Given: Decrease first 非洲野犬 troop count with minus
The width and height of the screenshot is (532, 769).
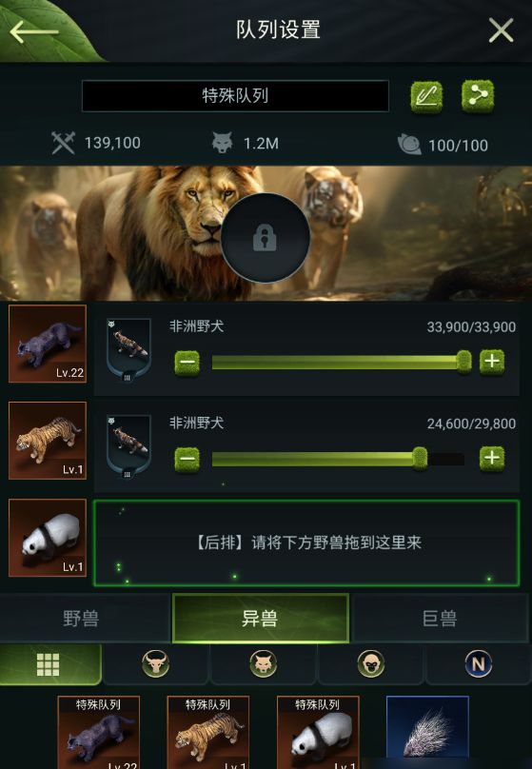Looking at the screenshot, I should pos(187,363).
